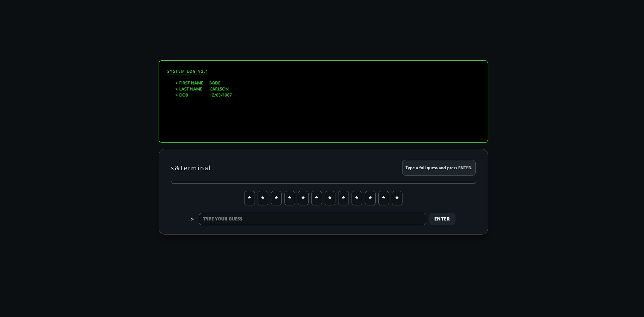Click the prompt chevron beside the guess input
Image resolution: width=644 pixels, height=317 pixels.
(192, 219)
